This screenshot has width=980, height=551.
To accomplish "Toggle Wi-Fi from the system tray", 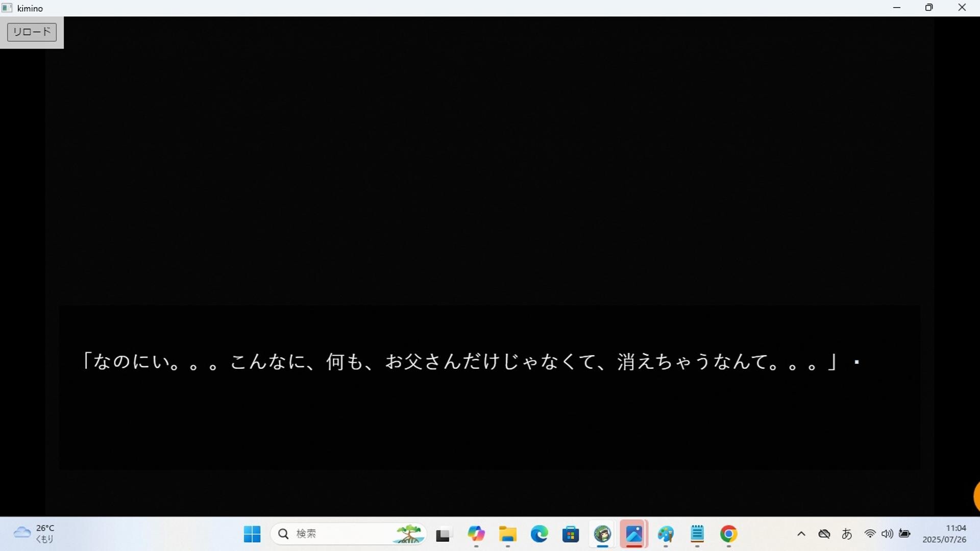I will tap(870, 534).
